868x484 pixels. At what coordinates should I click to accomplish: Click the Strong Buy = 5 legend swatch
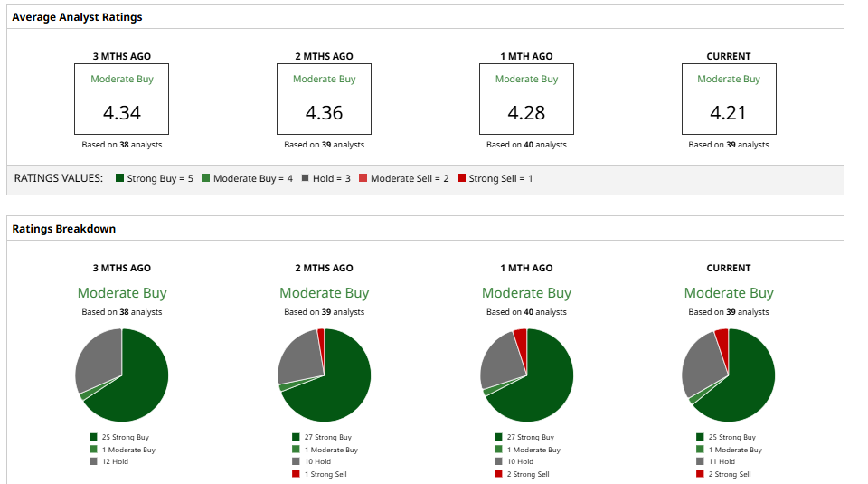(x=119, y=178)
